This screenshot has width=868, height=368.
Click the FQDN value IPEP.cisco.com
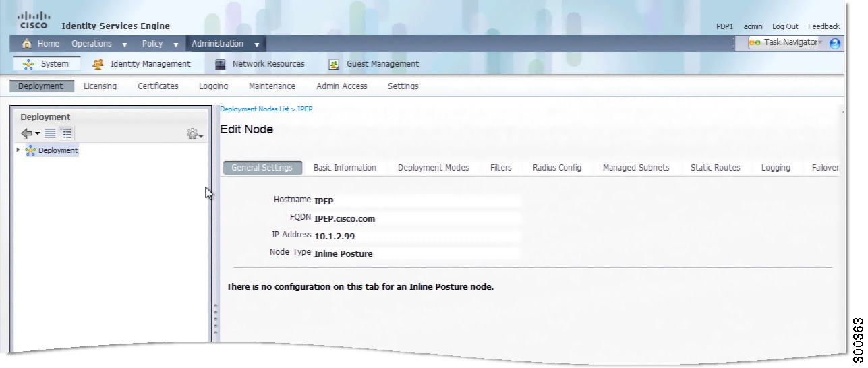345,218
